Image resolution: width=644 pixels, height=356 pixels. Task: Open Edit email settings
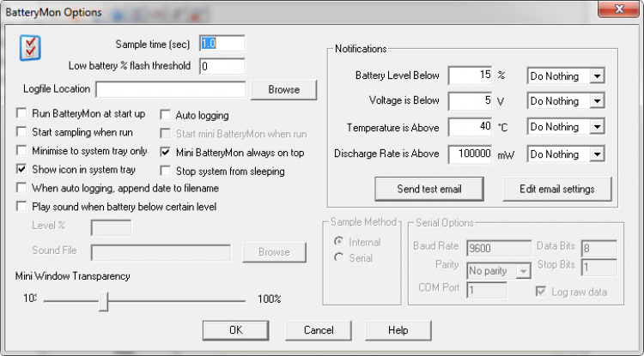pyautogui.click(x=557, y=189)
